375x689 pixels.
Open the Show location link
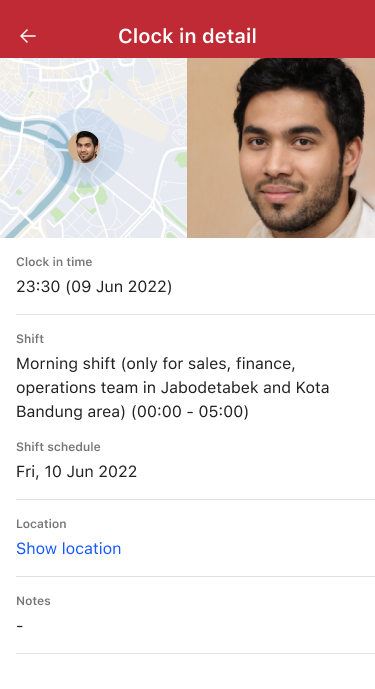(69, 548)
